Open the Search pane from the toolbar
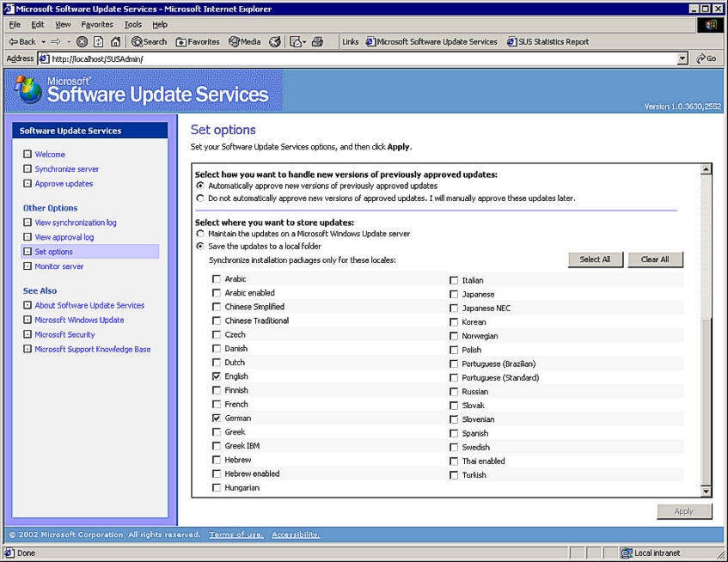Screen dimensions: 728x562 149,42
